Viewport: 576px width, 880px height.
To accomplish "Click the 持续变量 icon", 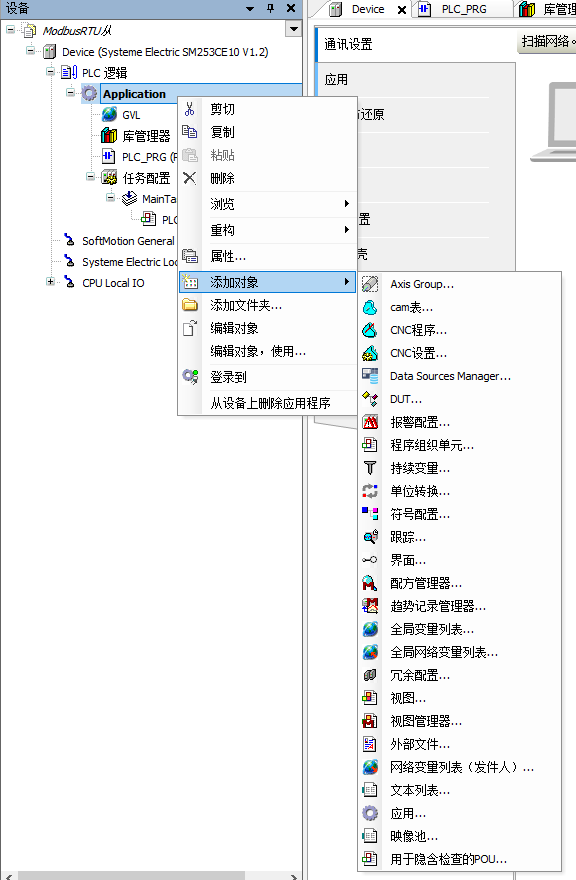I will point(369,468).
